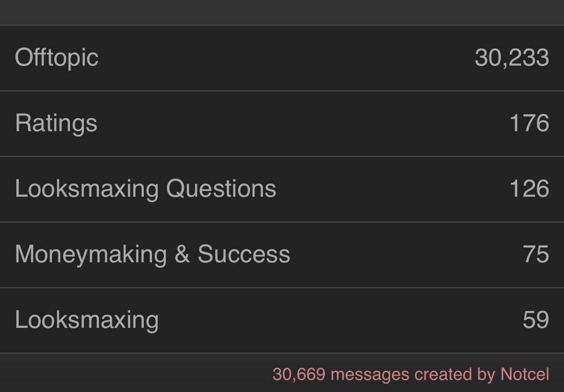Click the 75 Moneymaking & Success count
The width and height of the screenshot is (564, 392).
point(536,254)
